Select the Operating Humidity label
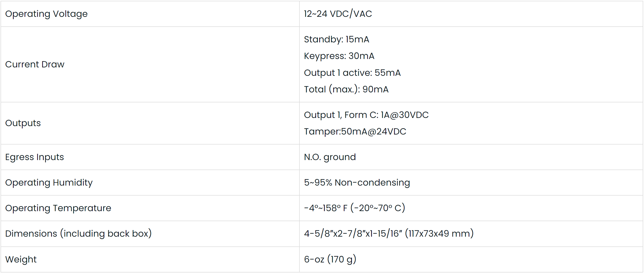The image size is (644, 273). click(49, 183)
